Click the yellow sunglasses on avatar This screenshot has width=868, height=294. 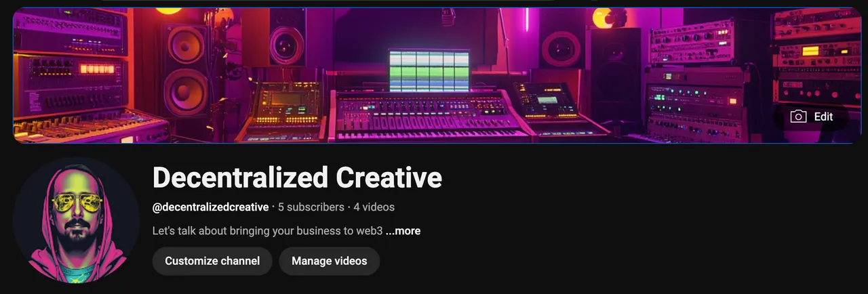click(76, 203)
